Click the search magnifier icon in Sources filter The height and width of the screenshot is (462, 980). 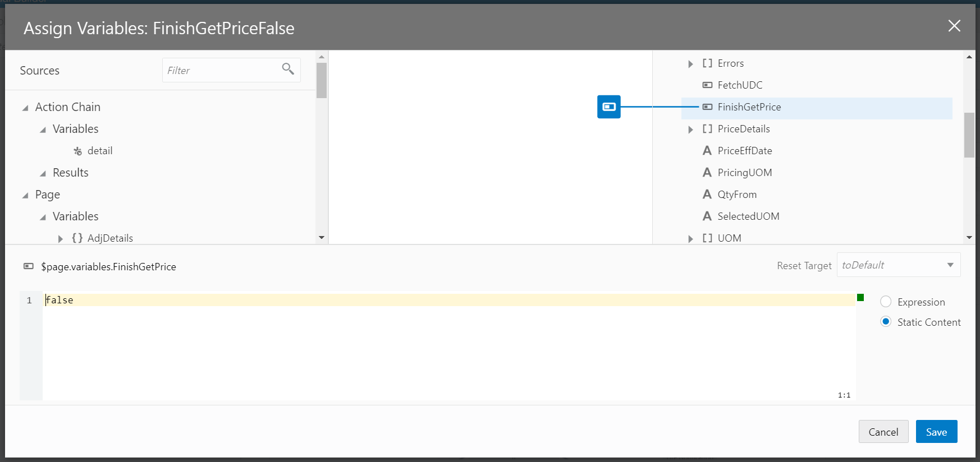288,69
